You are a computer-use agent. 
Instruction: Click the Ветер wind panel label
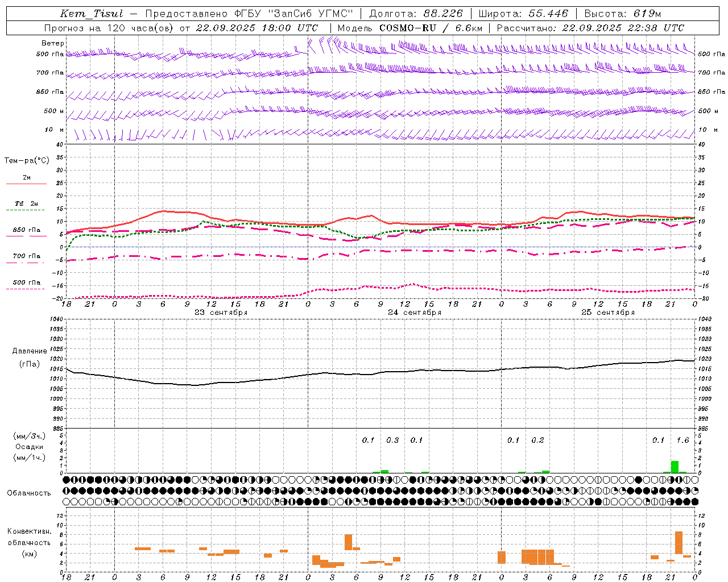[x=53, y=43]
